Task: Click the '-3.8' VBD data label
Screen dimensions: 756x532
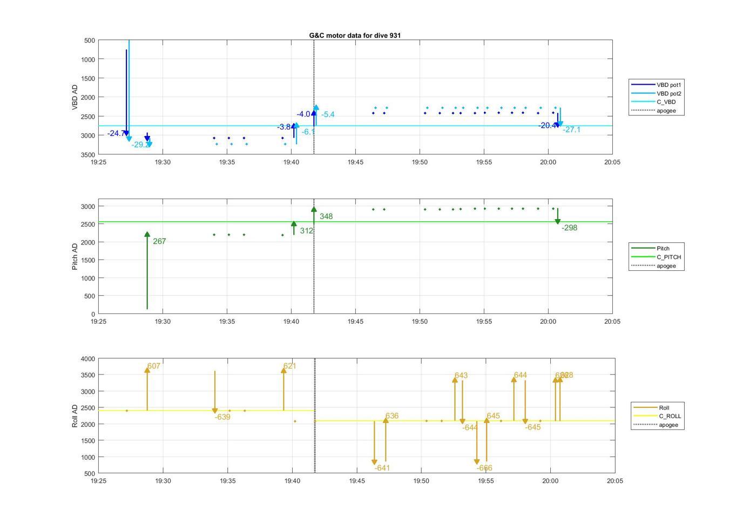Action: [284, 127]
